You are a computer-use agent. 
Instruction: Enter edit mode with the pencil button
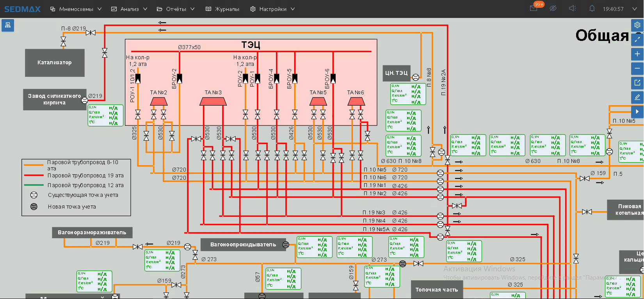click(x=637, y=97)
